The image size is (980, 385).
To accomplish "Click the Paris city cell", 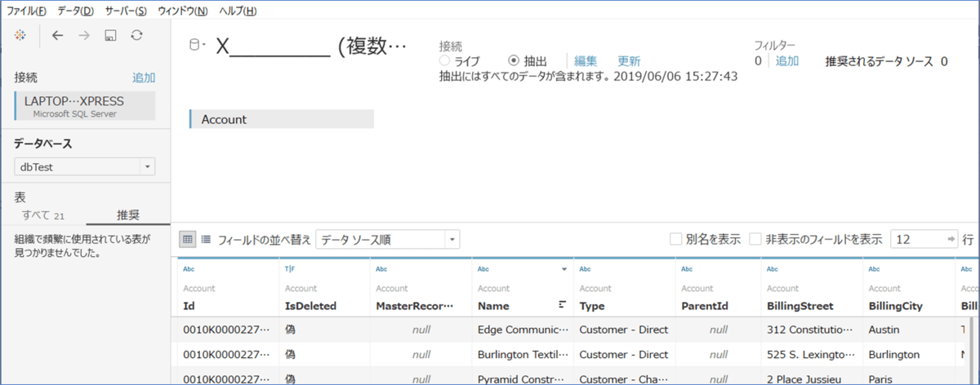I will pyautogui.click(x=909, y=378).
